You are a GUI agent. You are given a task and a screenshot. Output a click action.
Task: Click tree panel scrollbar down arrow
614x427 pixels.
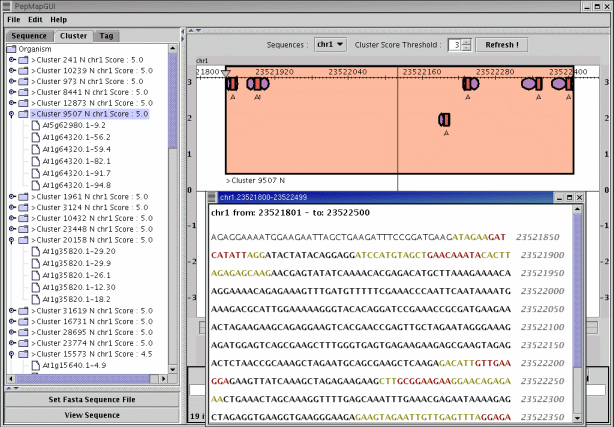173,369
